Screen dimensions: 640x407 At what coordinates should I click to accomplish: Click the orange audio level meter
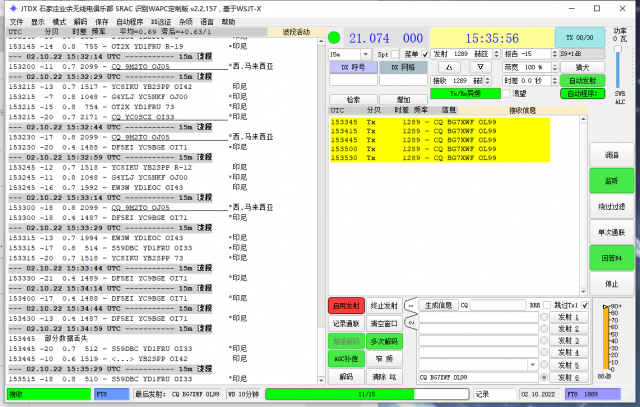pyautogui.click(x=606, y=338)
